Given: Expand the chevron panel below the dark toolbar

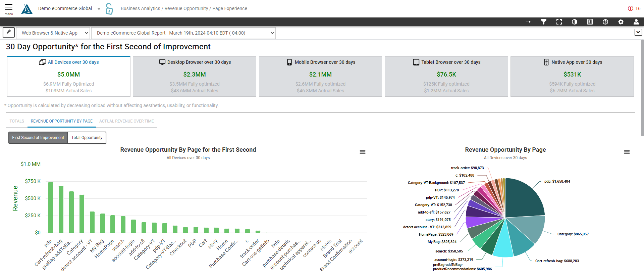Looking at the screenshot, I should click(x=638, y=32).
